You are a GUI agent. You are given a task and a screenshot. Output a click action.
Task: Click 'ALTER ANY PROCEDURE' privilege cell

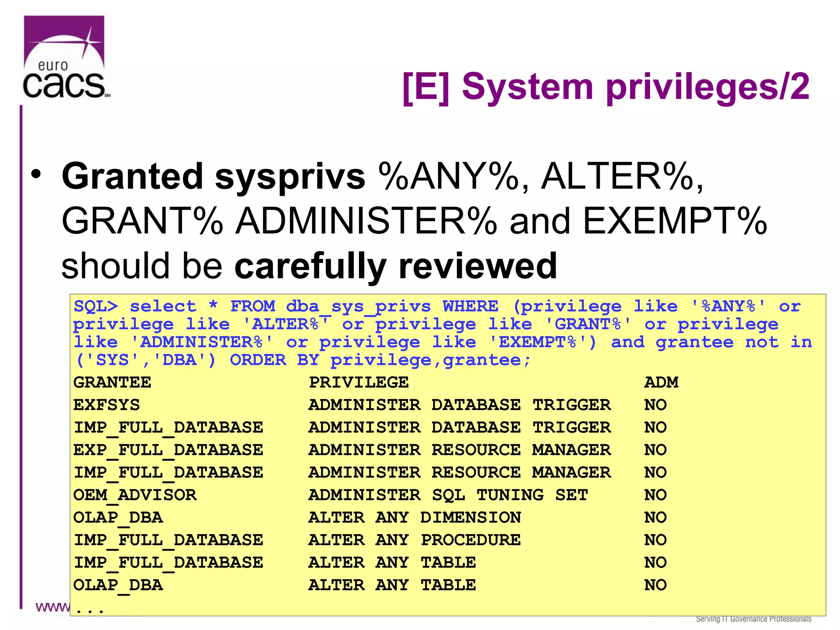(x=415, y=540)
